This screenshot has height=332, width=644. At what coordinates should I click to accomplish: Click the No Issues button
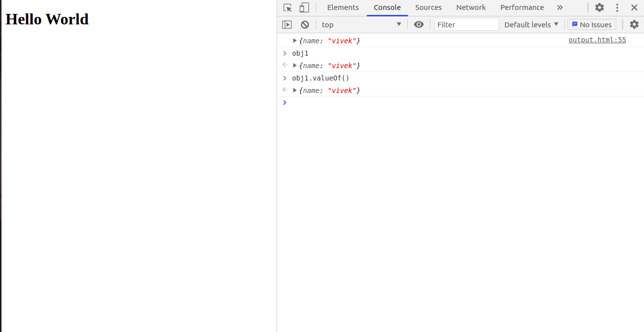[x=591, y=24]
